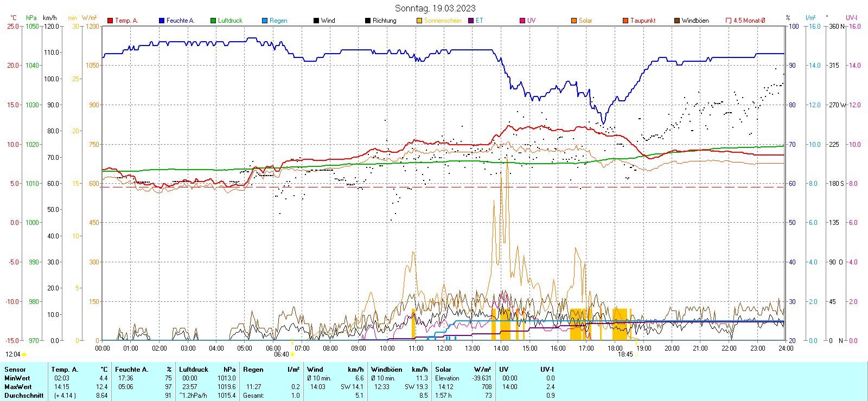The height and width of the screenshot is (401, 868).
Task: Click the chart title Sonntag, 19.03.2023
Action: (x=435, y=8)
